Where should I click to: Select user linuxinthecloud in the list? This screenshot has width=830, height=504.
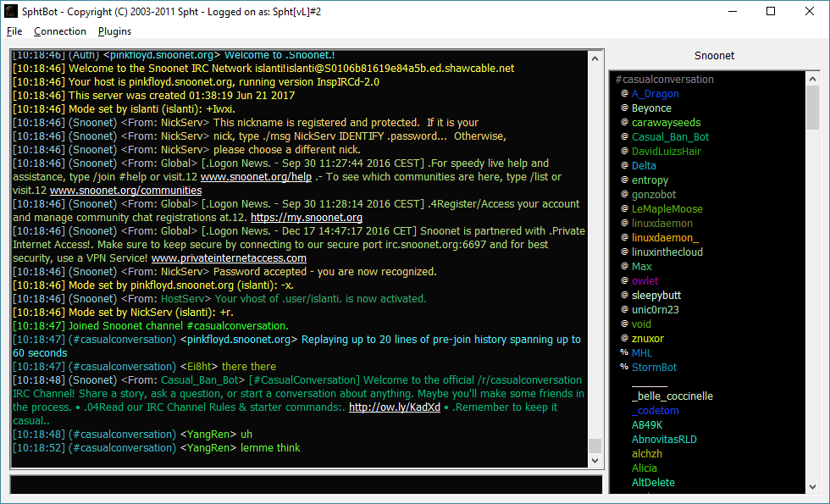667,252
